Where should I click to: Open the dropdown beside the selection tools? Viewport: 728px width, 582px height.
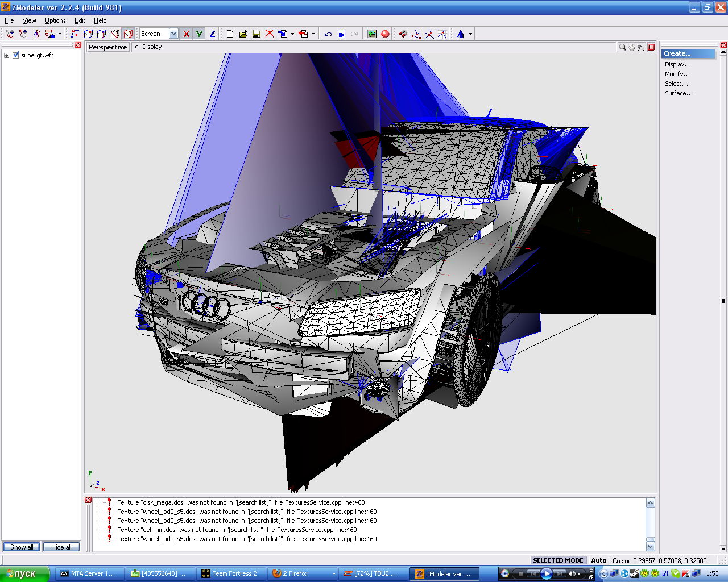(60, 34)
